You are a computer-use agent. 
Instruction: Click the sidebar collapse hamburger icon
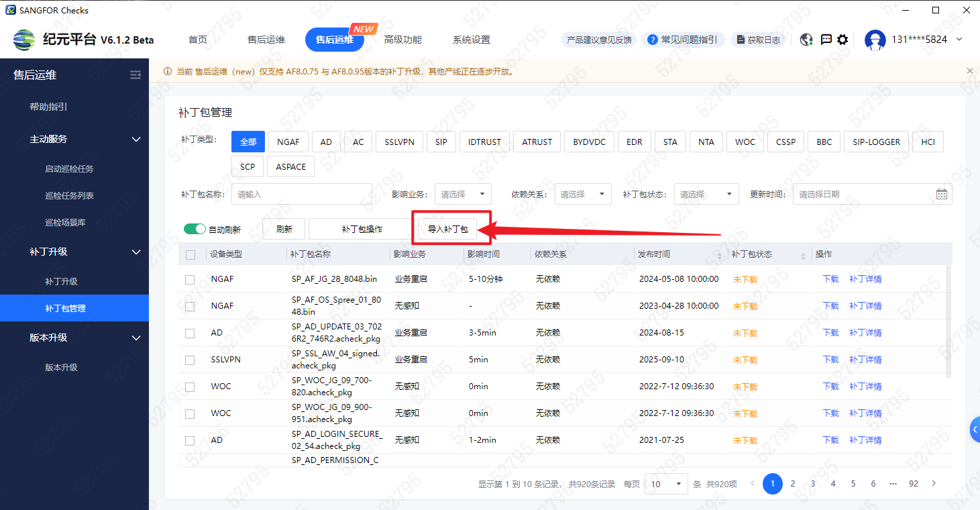point(135,75)
